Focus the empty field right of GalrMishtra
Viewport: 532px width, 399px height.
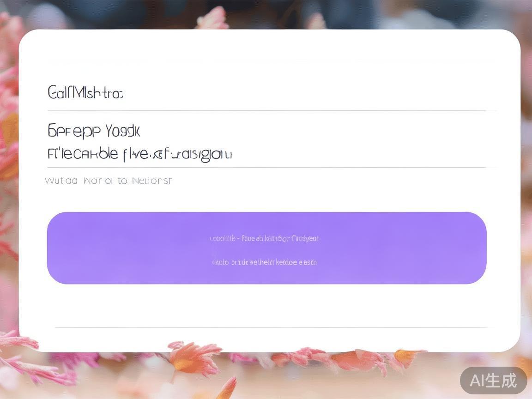305,92
